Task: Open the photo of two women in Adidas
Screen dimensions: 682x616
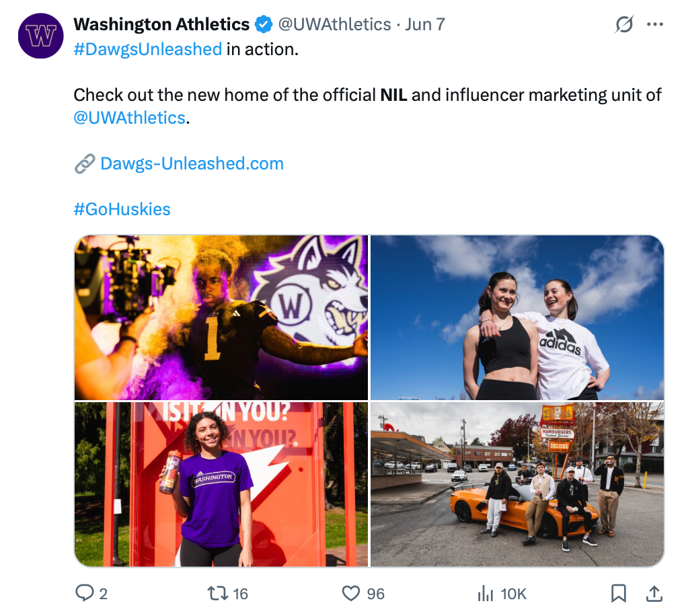Action: [517, 317]
